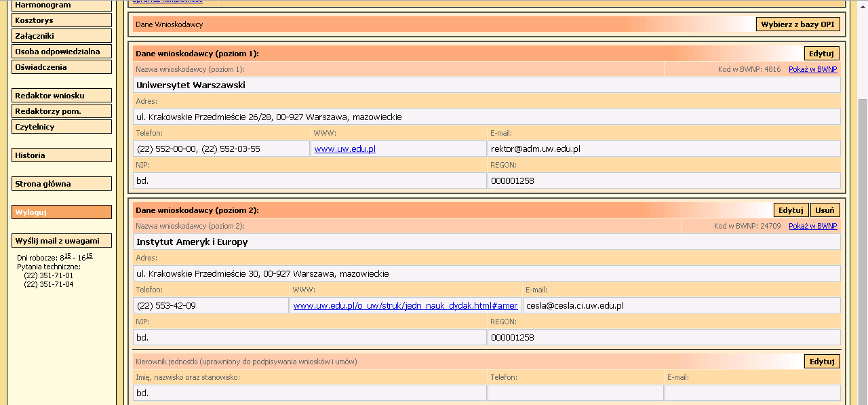Click the level 2 NIP bd. value

click(x=142, y=337)
